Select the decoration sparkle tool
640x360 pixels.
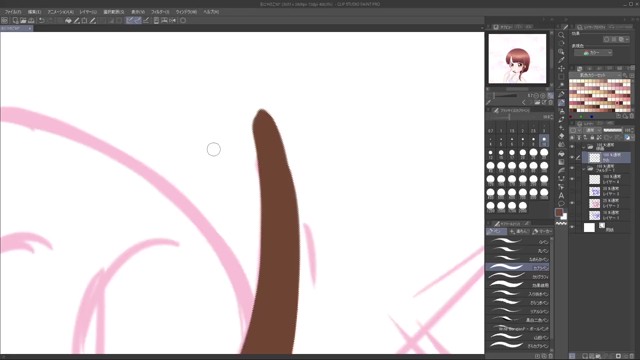click(562, 127)
